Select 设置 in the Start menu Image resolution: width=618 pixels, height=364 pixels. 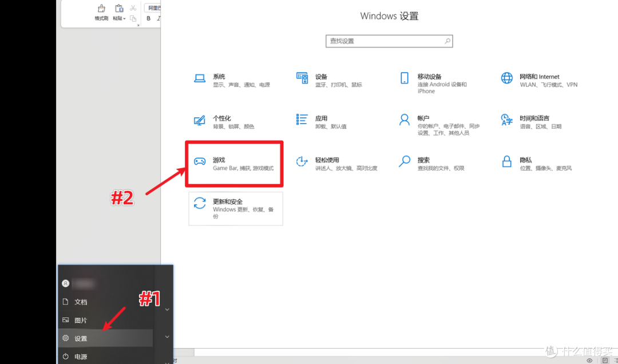(81, 338)
